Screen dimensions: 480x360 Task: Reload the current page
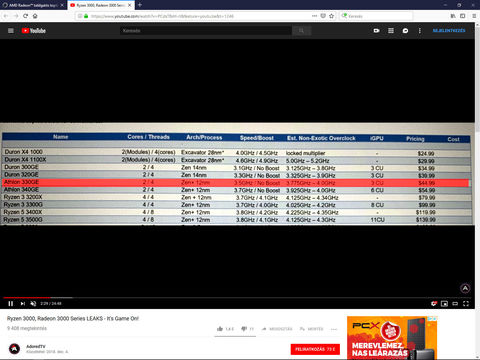(25, 16)
